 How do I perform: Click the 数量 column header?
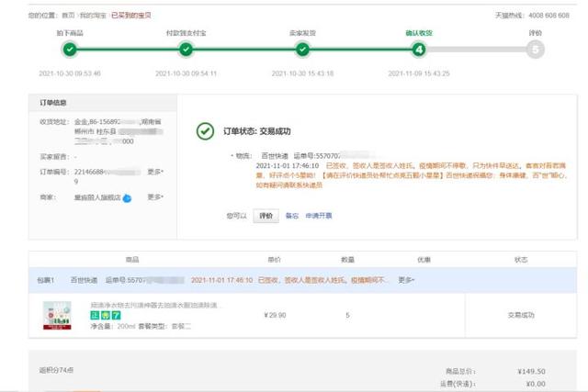(347, 259)
